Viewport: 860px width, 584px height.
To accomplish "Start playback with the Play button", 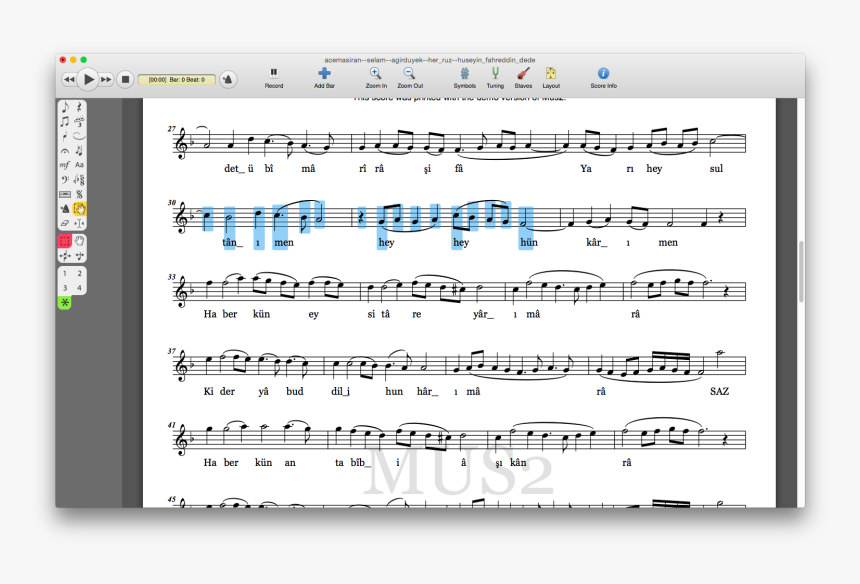I will coord(88,80).
